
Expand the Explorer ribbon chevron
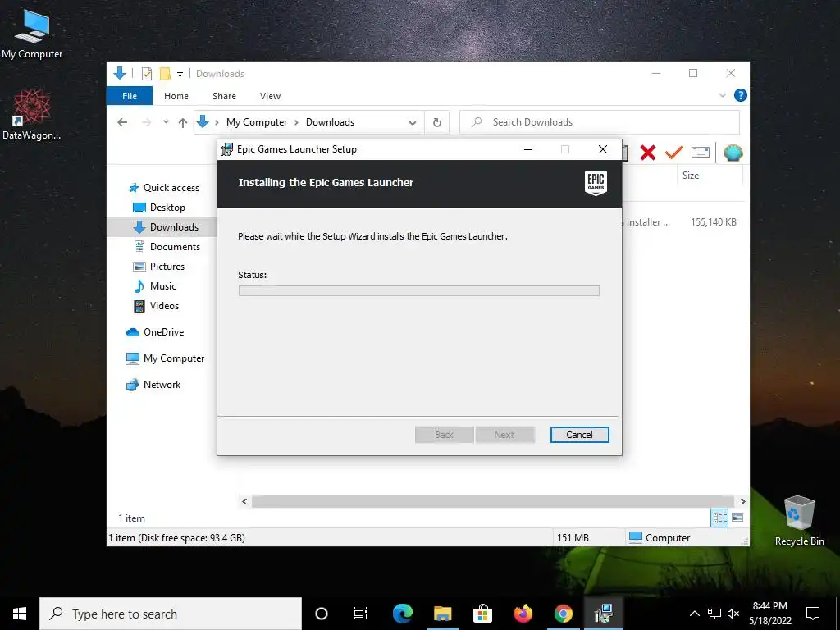(x=722, y=95)
